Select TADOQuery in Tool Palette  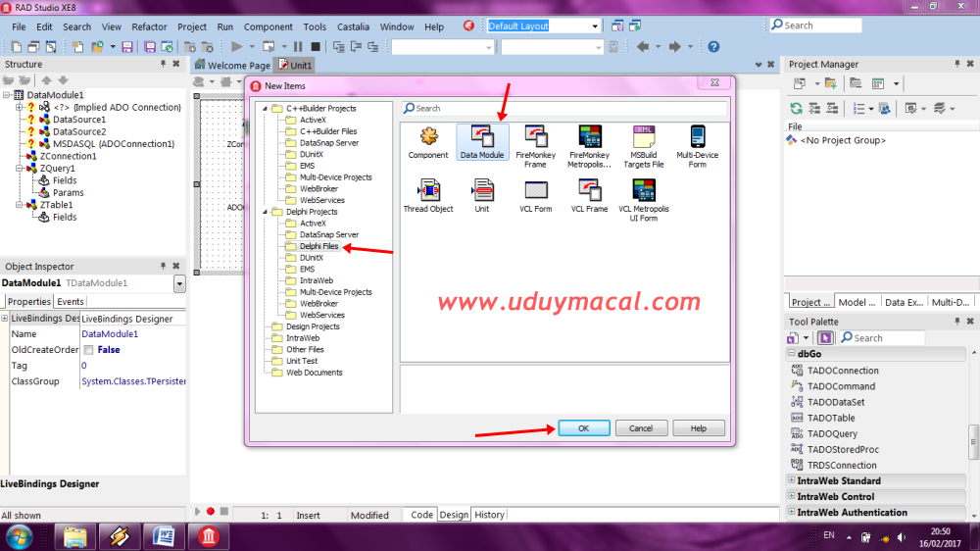832,433
